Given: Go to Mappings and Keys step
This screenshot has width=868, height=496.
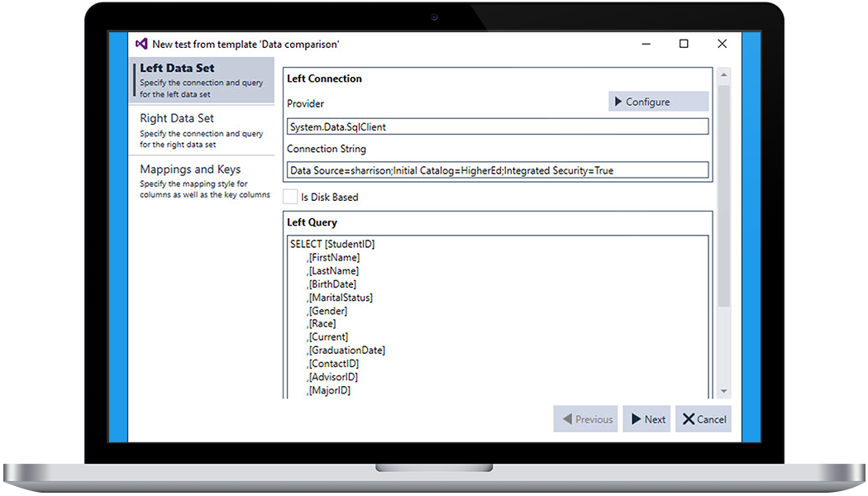Looking at the screenshot, I should (x=202, y=180).
